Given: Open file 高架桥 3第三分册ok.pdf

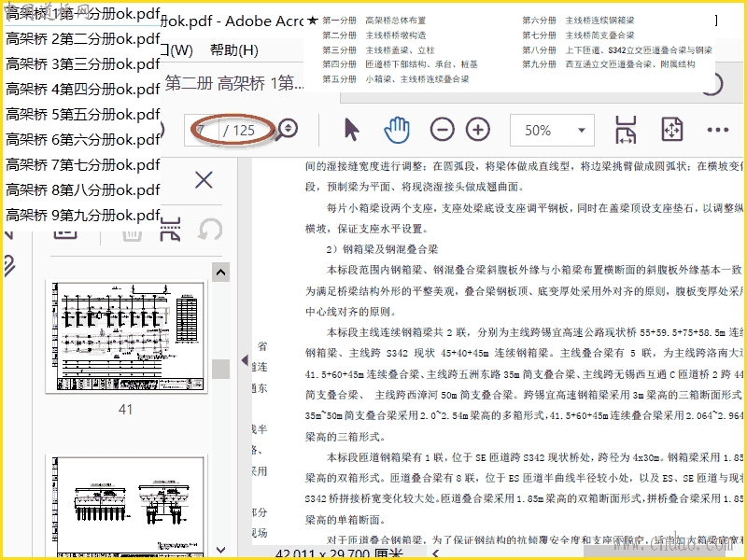Looking at the screenshot, I should pos(82,63).
